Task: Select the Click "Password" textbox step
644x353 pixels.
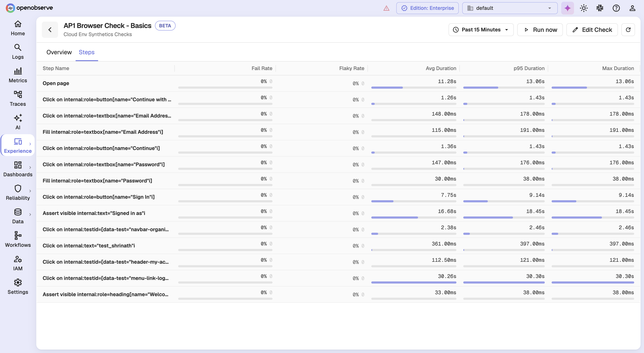Action: pos(338,165)
